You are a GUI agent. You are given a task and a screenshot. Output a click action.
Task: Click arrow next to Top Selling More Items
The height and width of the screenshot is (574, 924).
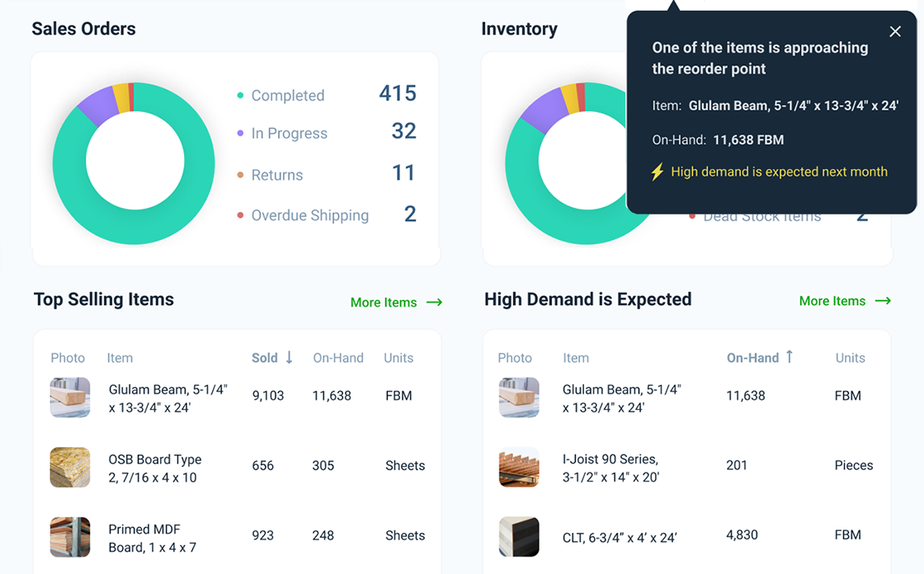click(434, 303)
